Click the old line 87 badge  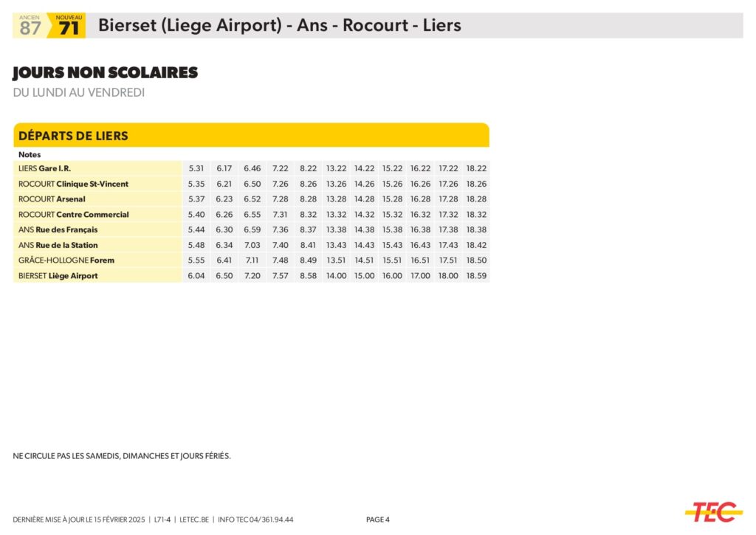tap(30, 27)
